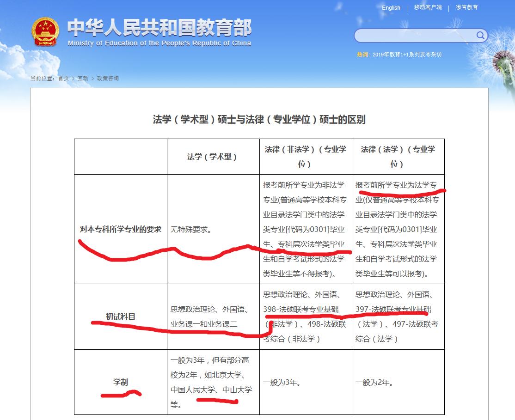Image resolution: width=515 pixels, height=420 pixels.
Task: Click the 法学（学术型）column header
Action: pyautogui.click(x=213, y=156)
